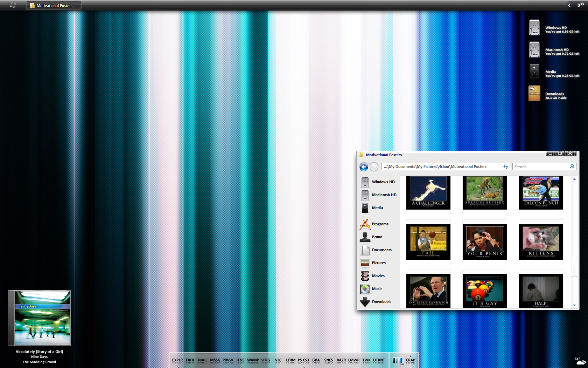Select Macintosh HD in folder sidebar
Image resolution: width=588 pixels, height=368 pixels.
tap(378, 195)
